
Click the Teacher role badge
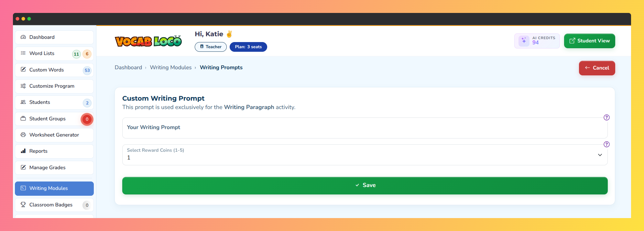click(211, 47)
